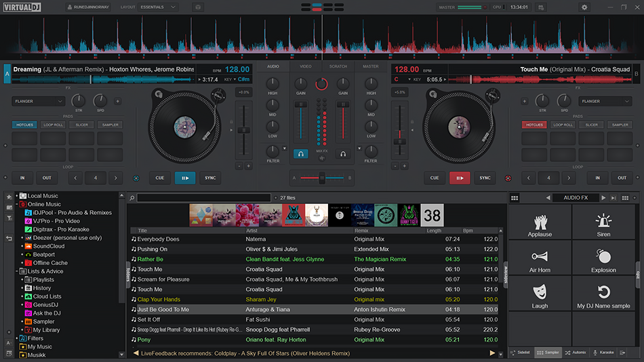Switch to the VIDEO mixer tab

[x=306, y=66]
